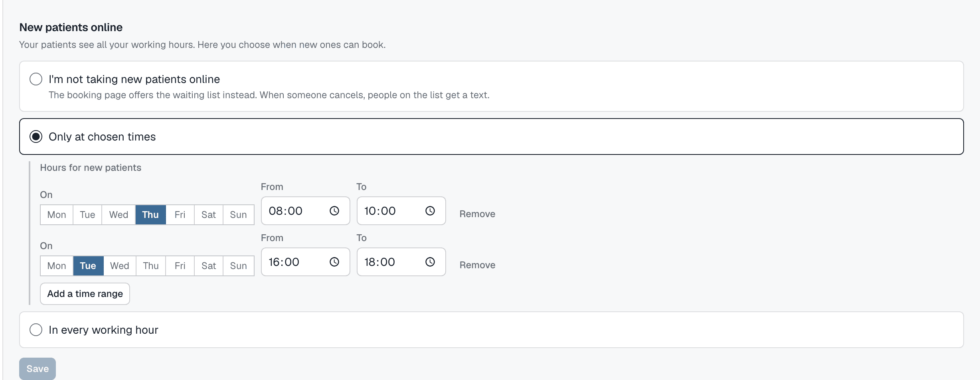Toggle Sun in the 08:00–10:00 range row
Screen dimensions: 980x380
tap(238, 215)
